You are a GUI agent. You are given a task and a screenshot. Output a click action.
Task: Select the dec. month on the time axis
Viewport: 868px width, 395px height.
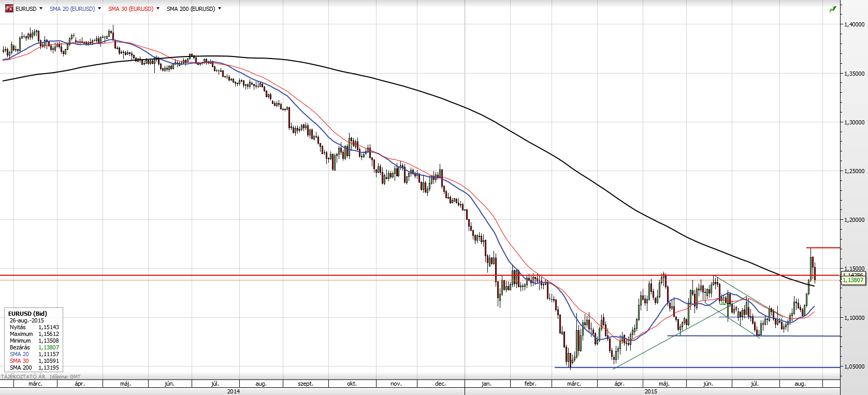(440, 384)
